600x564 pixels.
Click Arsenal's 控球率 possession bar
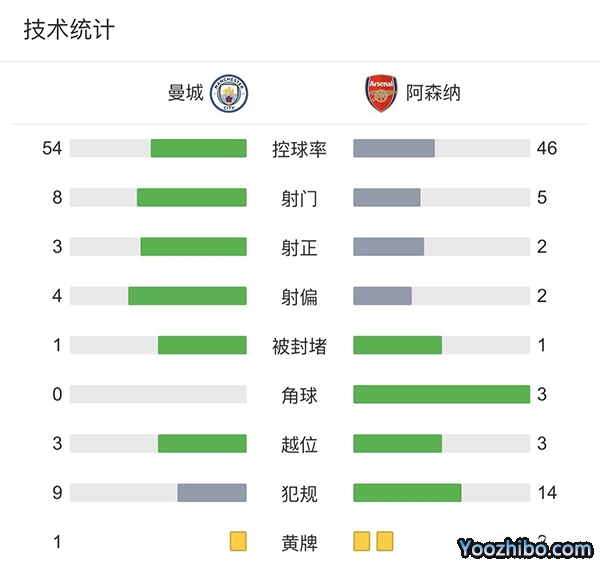pyautogui.click(x=394, y=149)
